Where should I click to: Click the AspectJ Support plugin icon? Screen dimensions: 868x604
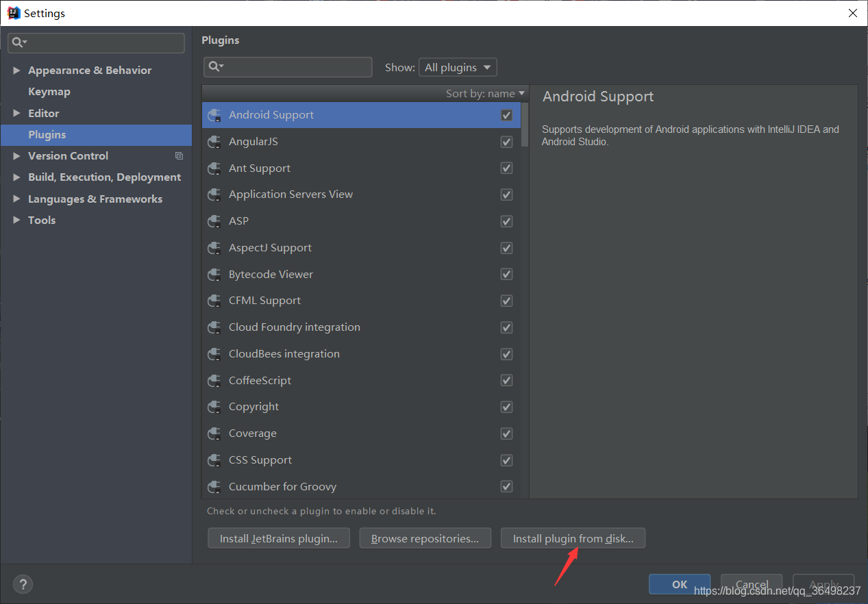click(x=214, y=248)
